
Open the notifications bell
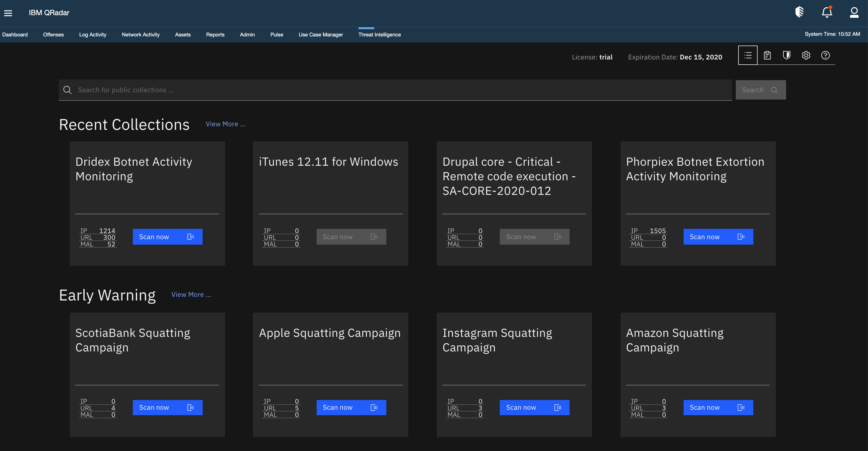pyautogui.click(x=827, y=12)
